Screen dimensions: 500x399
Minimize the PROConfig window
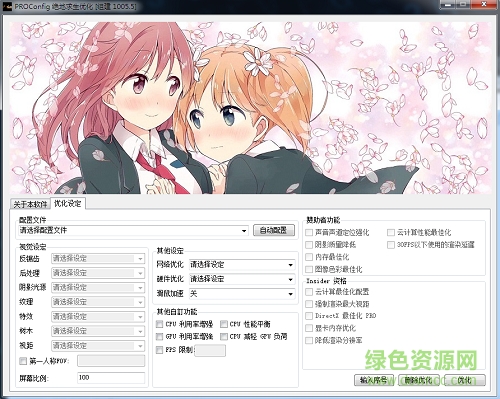(448, 5)
